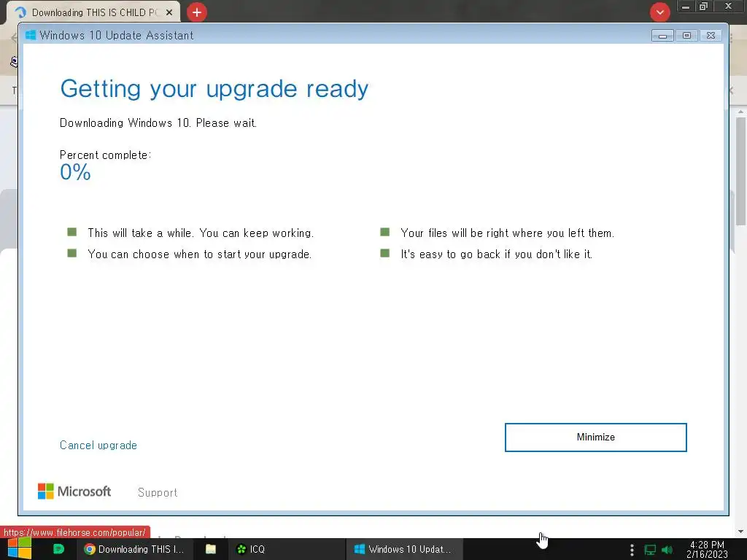Screen dimensions: 747x560
Task: Click the Microsoft logo in the footer
Action: click(74, 491)
